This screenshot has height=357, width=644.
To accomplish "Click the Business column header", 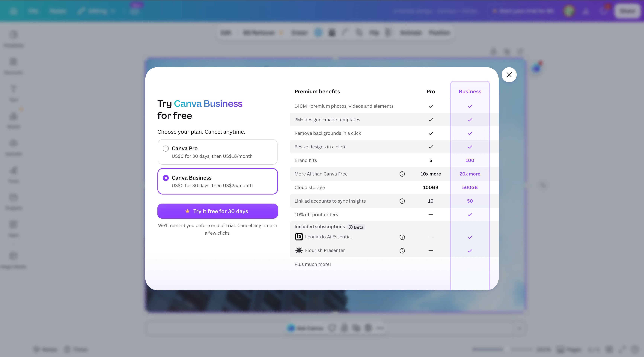I will click(470, 92).
